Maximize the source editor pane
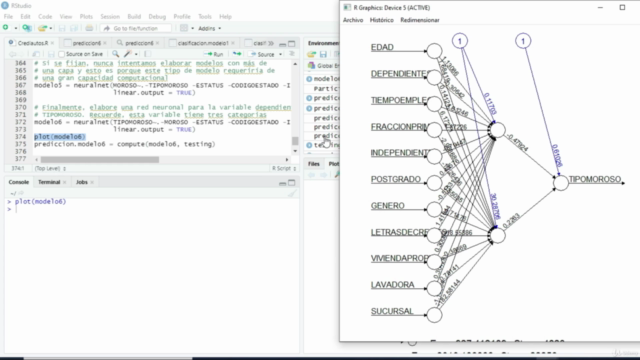 pos(291,44)
